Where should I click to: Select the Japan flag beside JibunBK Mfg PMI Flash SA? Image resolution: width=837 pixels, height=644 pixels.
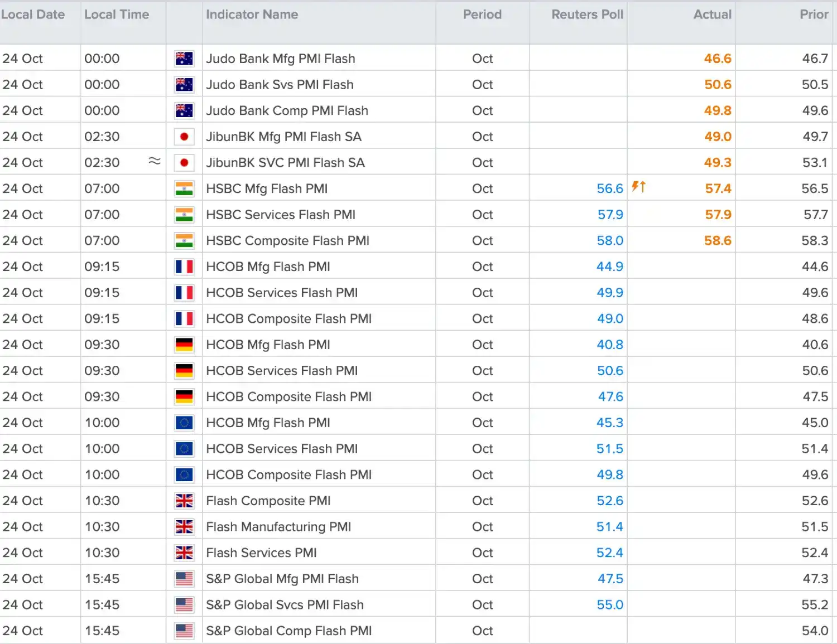(x=184, y=137)
